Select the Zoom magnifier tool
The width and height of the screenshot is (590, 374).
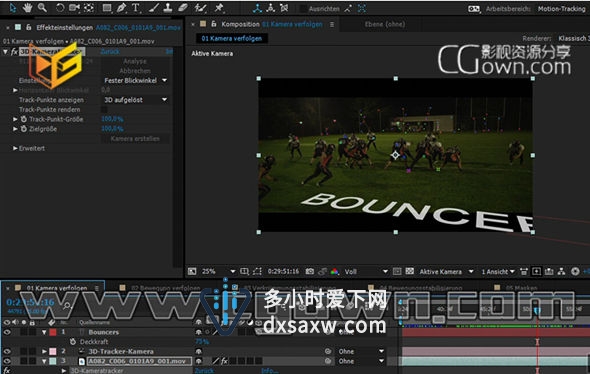tap(42, 8)
